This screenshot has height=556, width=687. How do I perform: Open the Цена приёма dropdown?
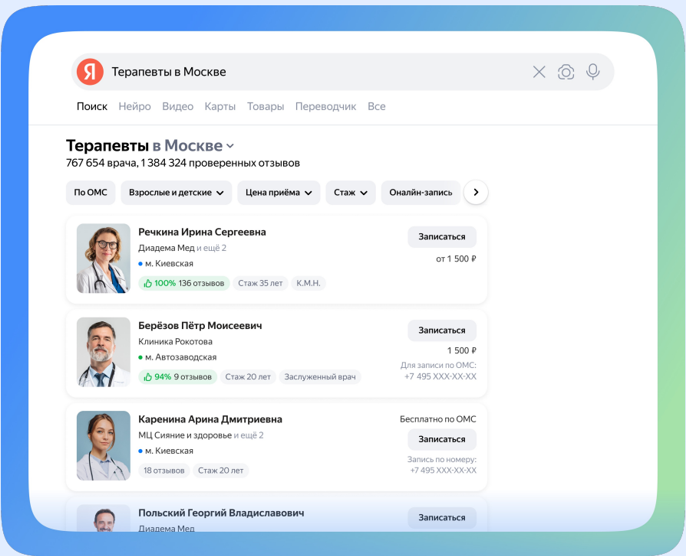point(279,192)
